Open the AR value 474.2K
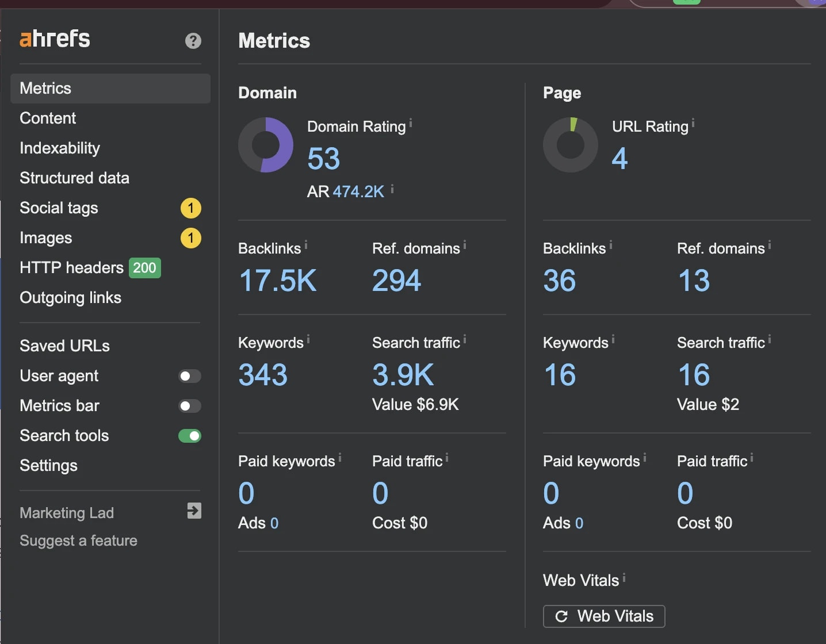The height and width of the screenshot is (644, 826). [358, 191]
